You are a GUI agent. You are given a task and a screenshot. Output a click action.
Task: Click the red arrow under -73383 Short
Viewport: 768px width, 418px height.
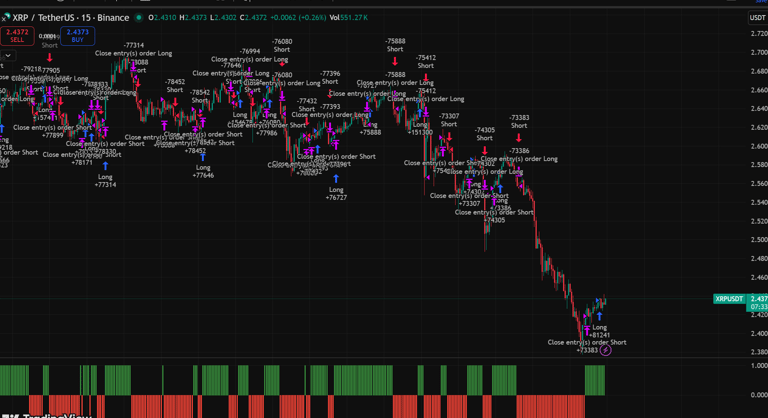point(519,138)
